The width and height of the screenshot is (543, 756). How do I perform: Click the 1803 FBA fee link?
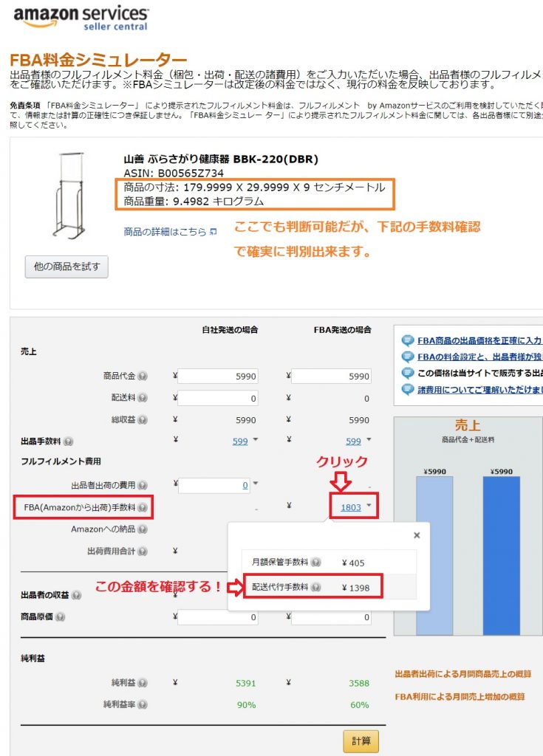[351, 507]
